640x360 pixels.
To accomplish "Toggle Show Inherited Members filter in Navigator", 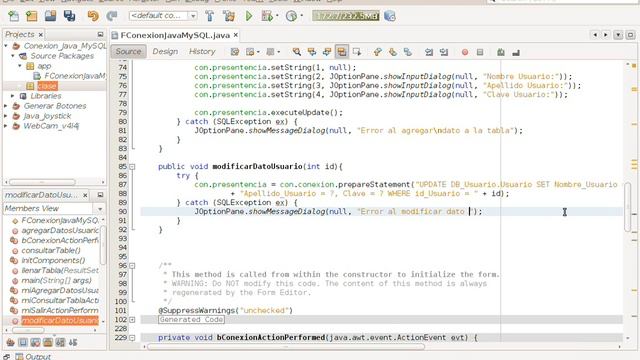I will (x=11, y=342).
